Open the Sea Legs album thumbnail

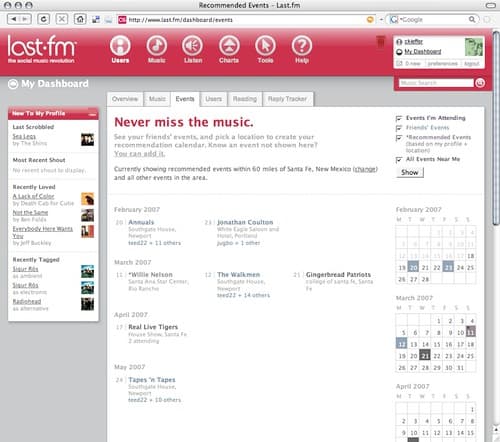pyautogui.click(x=87, y=139)
